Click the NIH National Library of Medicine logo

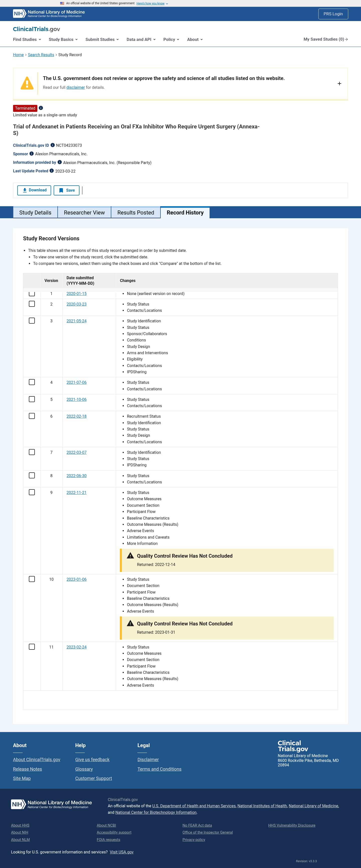(x=49, y=14)
